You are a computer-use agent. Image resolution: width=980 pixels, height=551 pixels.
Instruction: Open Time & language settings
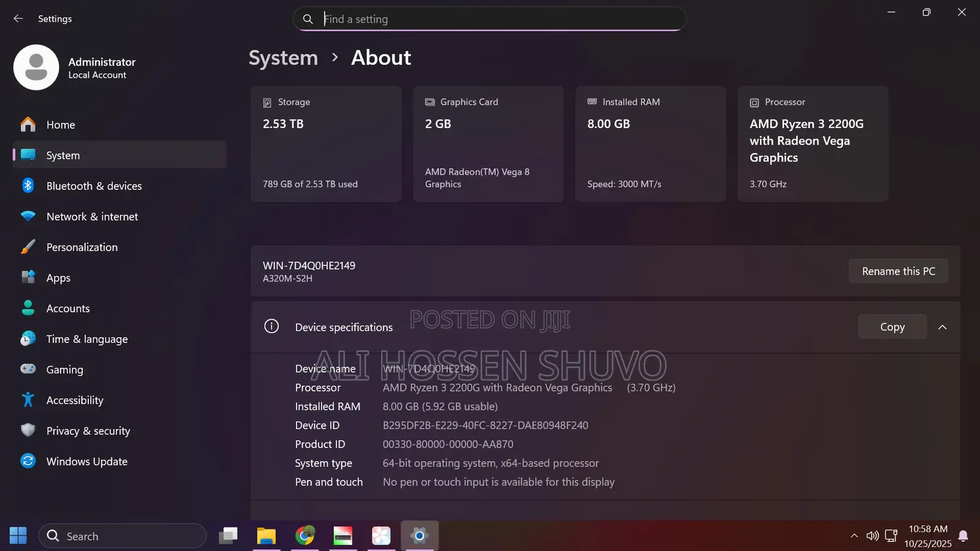(x=86, y=339)
